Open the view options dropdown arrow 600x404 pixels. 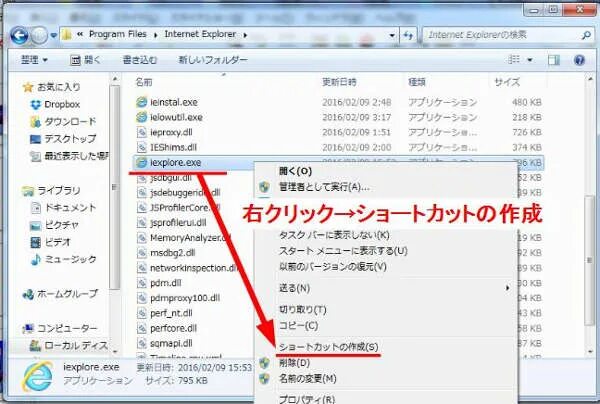pyautogui.click(x=530, y=60)
